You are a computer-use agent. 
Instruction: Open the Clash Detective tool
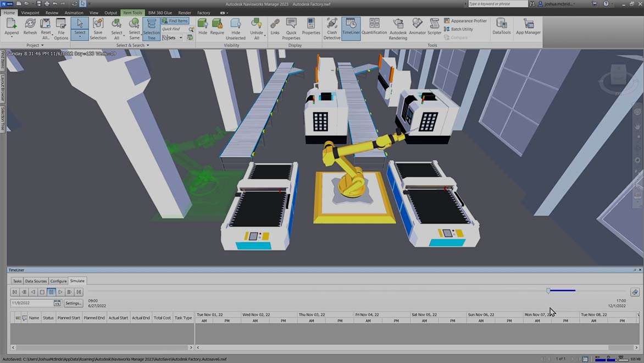332,29
